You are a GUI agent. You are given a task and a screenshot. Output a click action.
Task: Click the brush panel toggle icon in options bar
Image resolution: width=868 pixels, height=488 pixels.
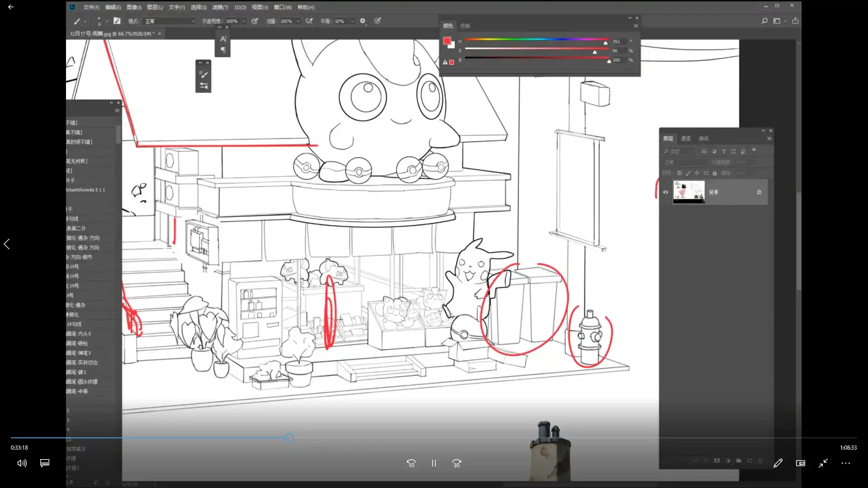coord(117,21)
